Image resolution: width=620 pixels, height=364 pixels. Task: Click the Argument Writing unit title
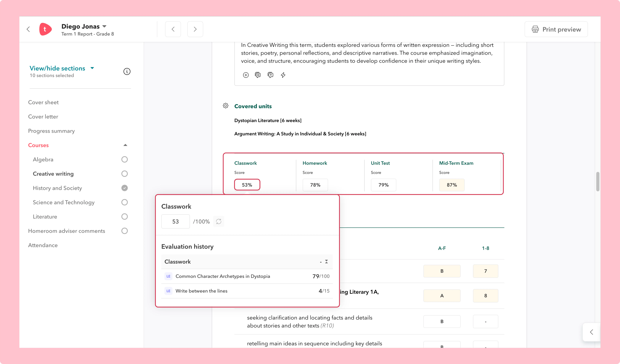point(300,134)
